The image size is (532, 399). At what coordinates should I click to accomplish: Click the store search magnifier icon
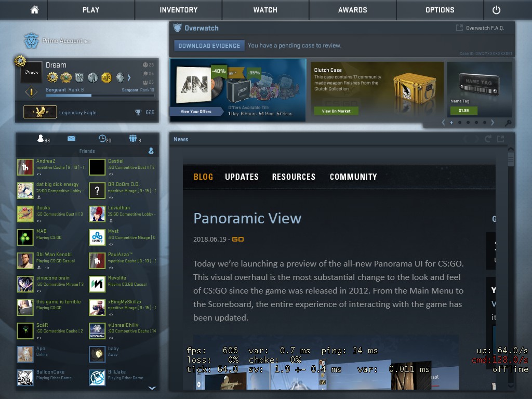pyautogui.click(x=508, y=123)
